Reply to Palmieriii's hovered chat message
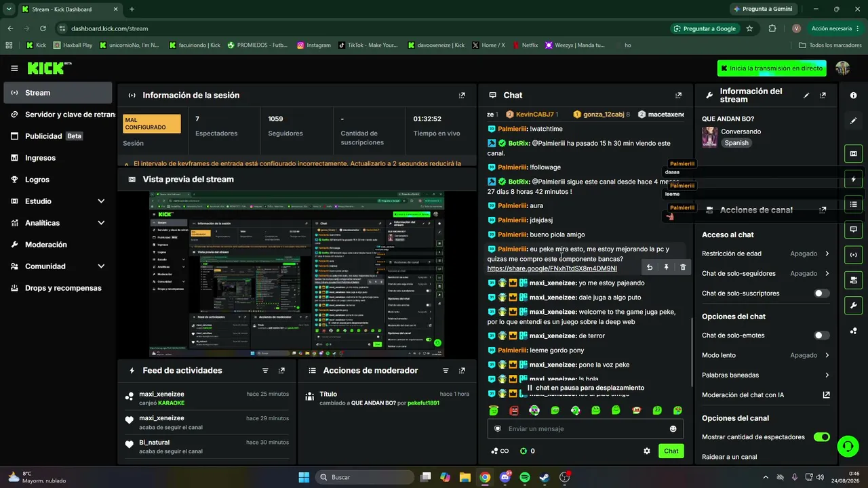Viewport: 868px width, 488px height. [x=650, y=268]
